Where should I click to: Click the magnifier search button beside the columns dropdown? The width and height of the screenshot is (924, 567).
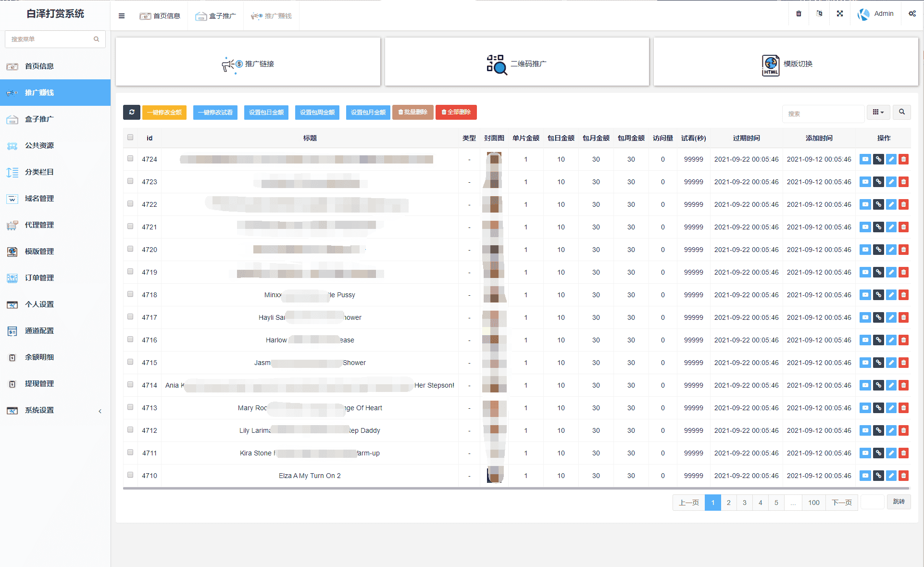click(x=901, y=112)
